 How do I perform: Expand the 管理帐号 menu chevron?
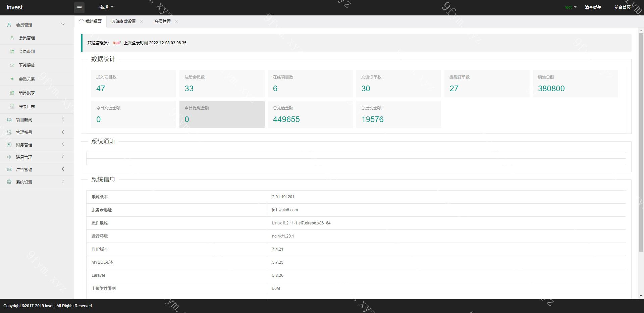63,132
